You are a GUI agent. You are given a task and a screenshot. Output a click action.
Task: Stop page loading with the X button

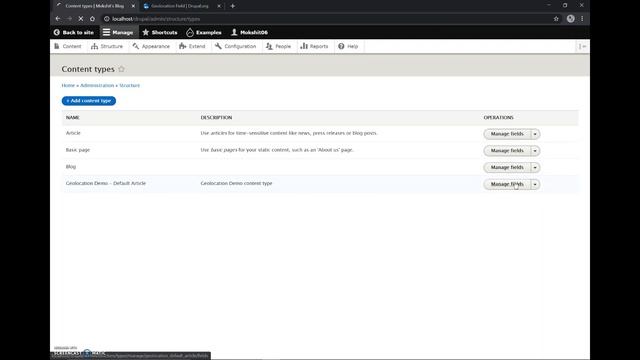(81, 19)
